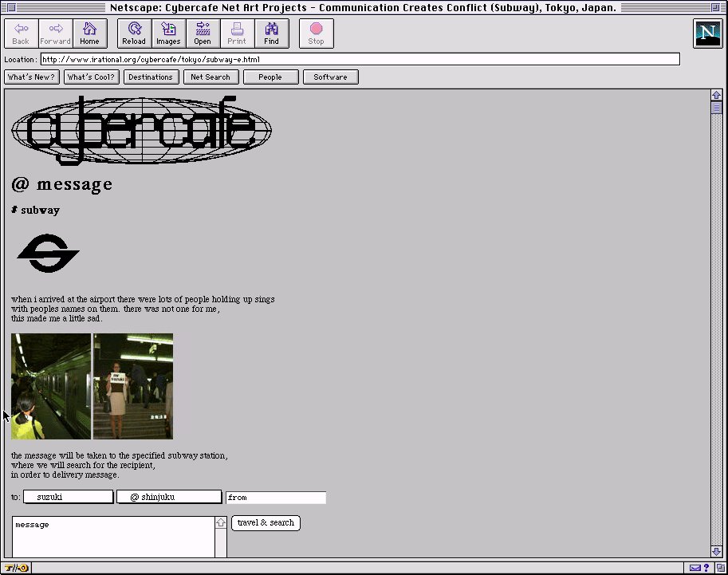Click the cybercafe globe logo
Viewport: 728px width, 575px height.
(141, 130)
